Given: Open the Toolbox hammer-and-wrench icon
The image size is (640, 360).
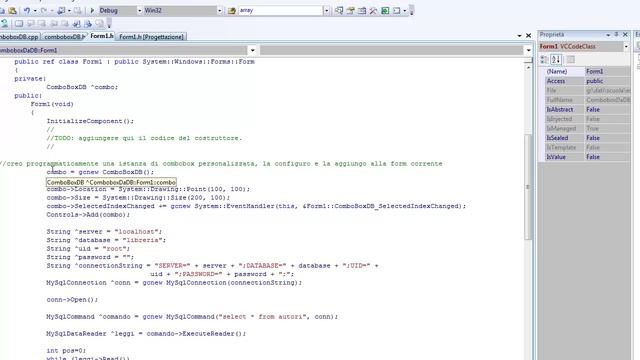Looking at the screenshot, I should (x=373, y=11).
